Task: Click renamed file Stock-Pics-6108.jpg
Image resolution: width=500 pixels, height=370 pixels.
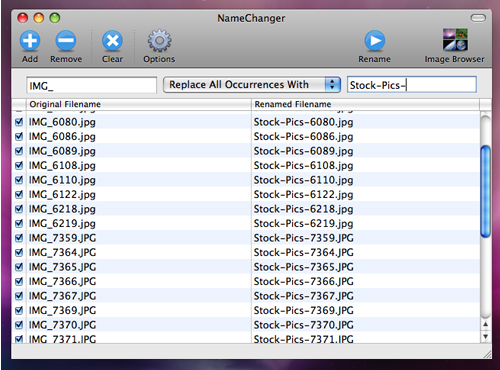Action: click(303, 166)
